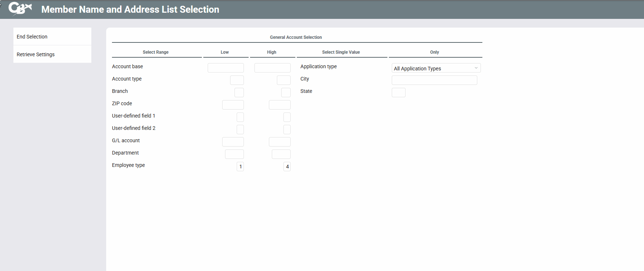The image size is (644, 271).
Task: Select the G/L account Low field
Action: (233, 142)
